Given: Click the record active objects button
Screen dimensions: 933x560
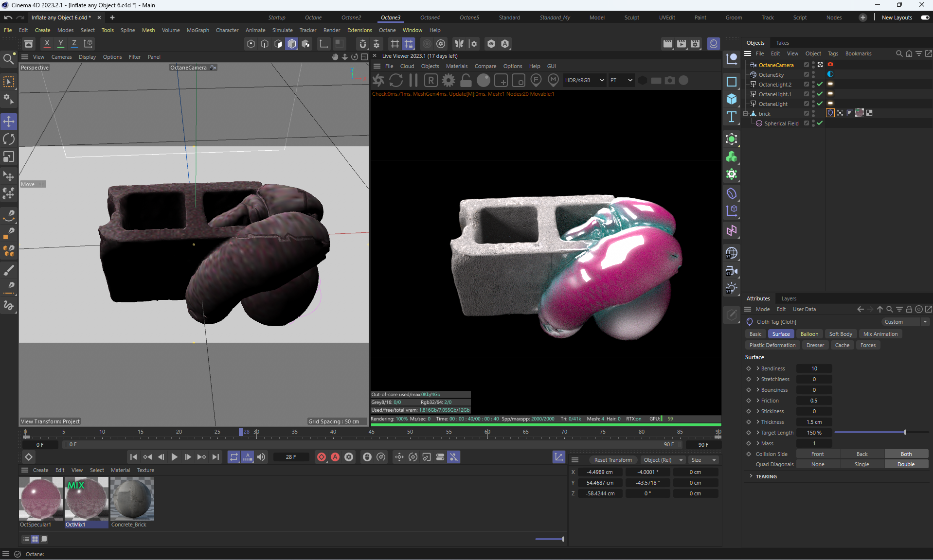Looking at the screenshot, I should tap(322, 457).
